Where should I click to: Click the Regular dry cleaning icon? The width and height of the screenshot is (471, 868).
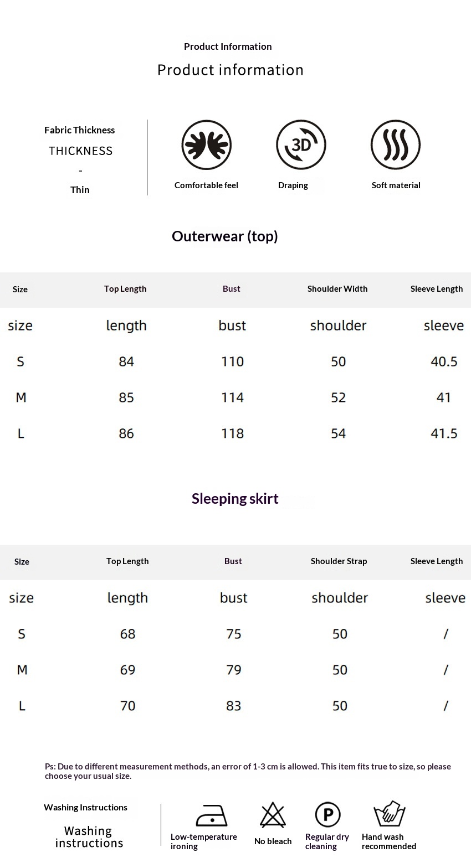click(x=327, y=815)
